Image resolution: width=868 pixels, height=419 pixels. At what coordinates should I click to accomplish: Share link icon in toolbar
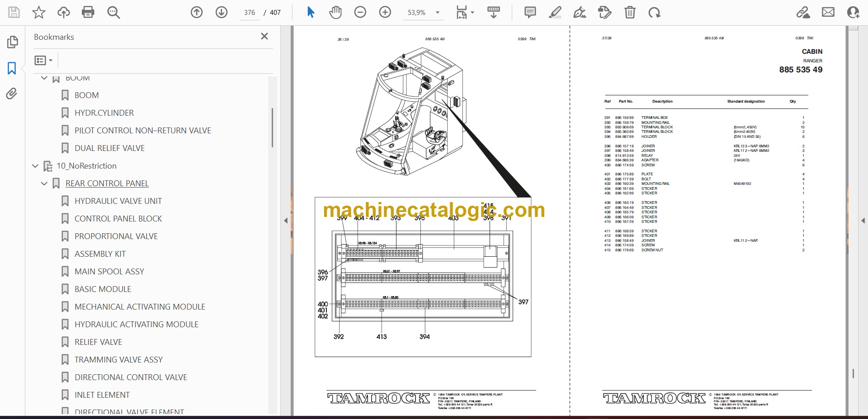(x=803, y=12)
